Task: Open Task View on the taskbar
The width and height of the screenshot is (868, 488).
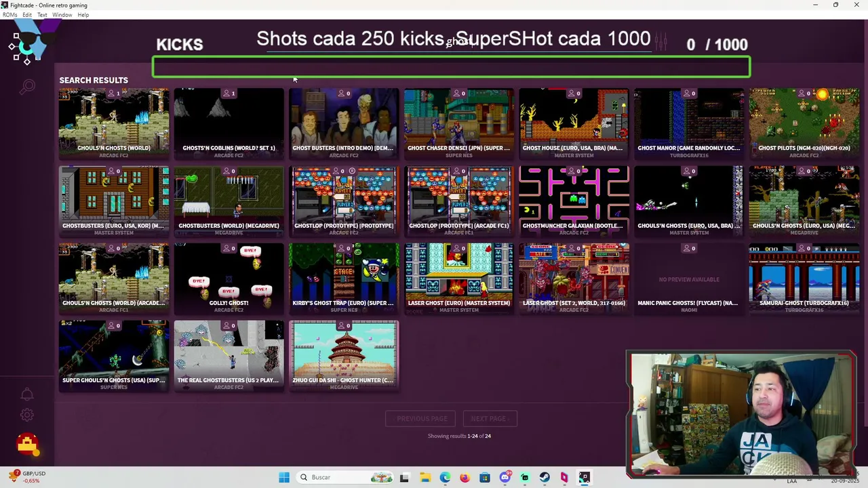Action: tap(404, 477)
